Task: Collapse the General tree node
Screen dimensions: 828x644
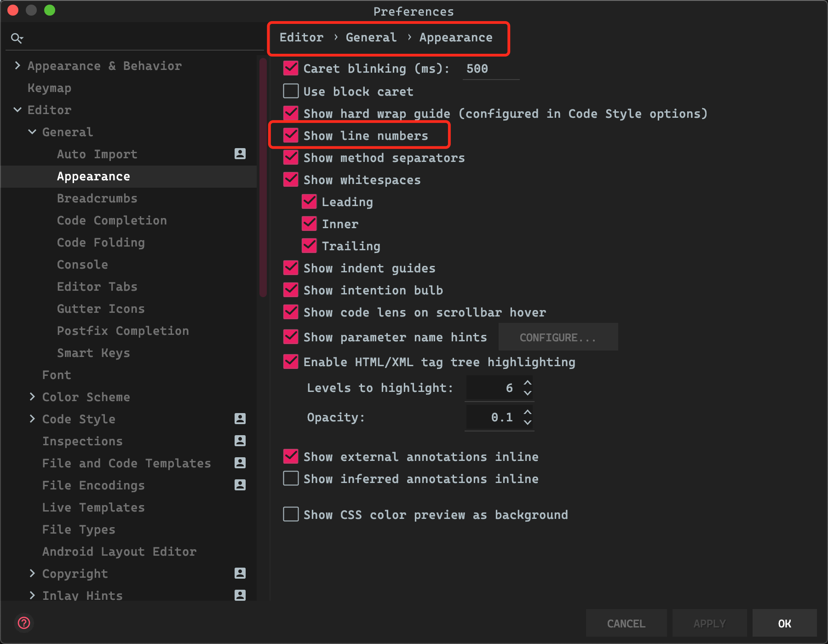Action: tap(32, 132)
